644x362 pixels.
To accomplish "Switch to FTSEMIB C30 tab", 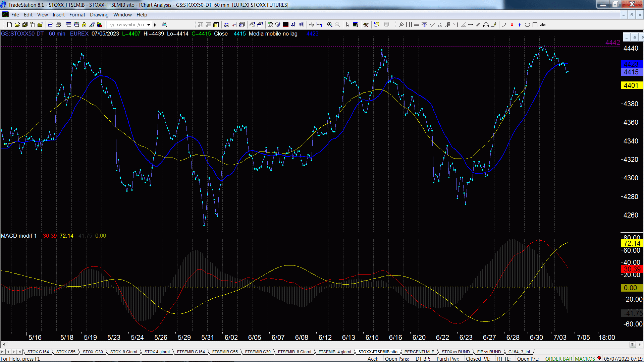I will point(258,352).
